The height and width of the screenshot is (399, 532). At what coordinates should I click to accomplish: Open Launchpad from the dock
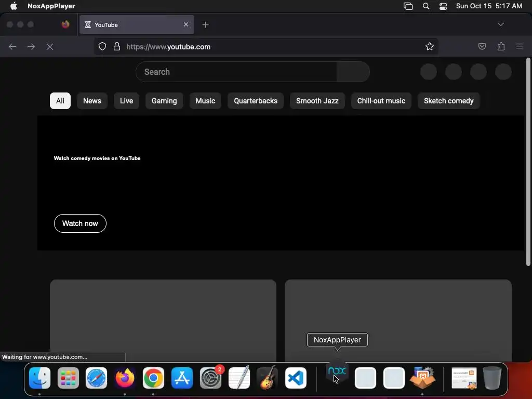(68, 378)
